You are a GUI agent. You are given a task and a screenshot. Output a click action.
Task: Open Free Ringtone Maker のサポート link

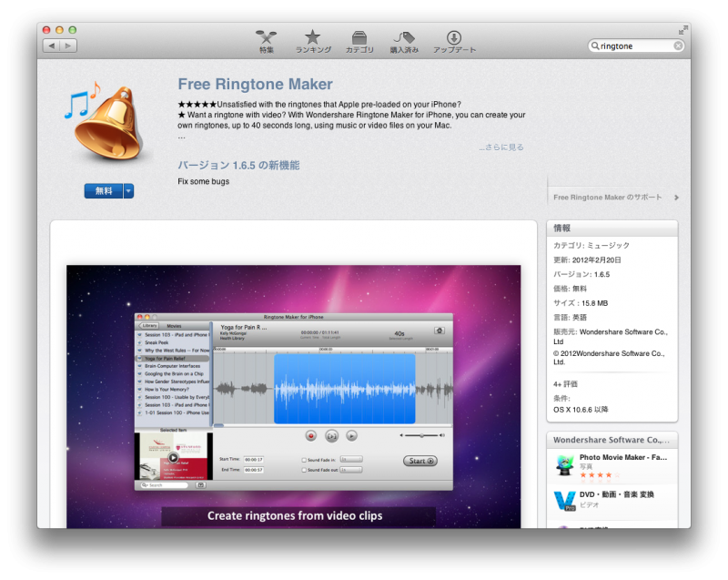(608, 198)
